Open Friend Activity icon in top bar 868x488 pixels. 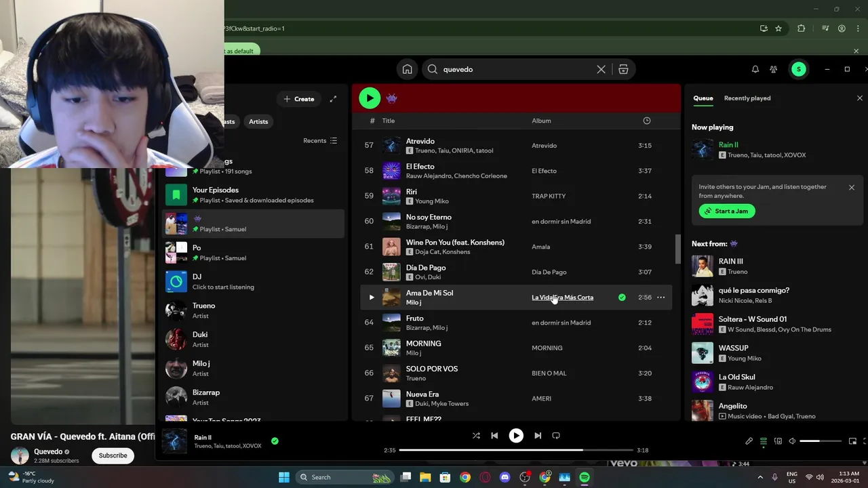pos(774,69)
